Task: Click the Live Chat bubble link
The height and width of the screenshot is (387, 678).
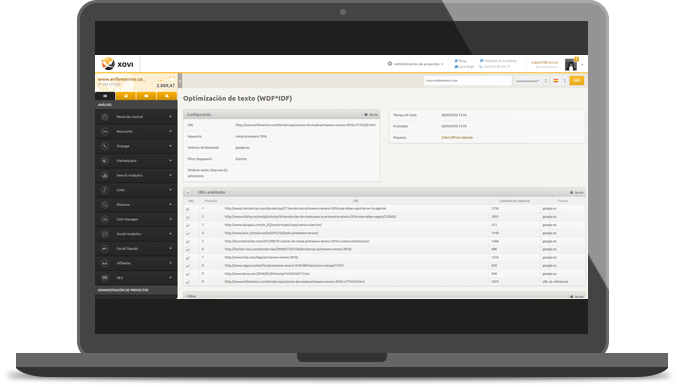Action: tap(464, 67)
